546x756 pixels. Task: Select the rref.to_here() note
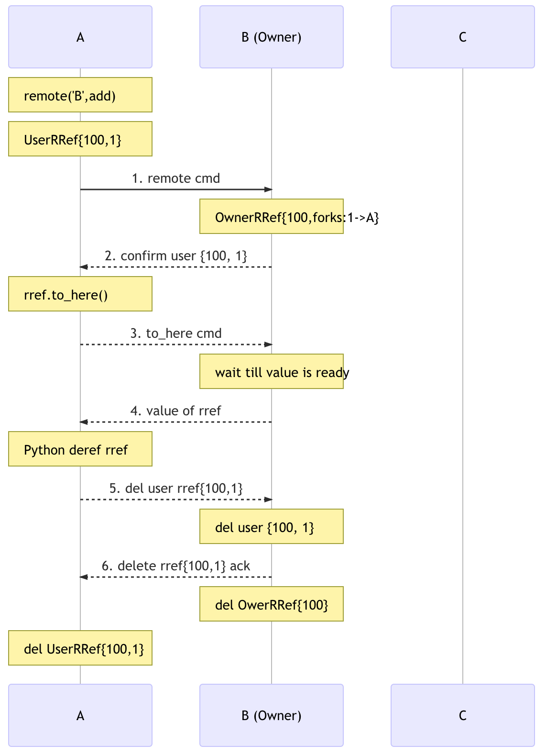tap(80, 294)
